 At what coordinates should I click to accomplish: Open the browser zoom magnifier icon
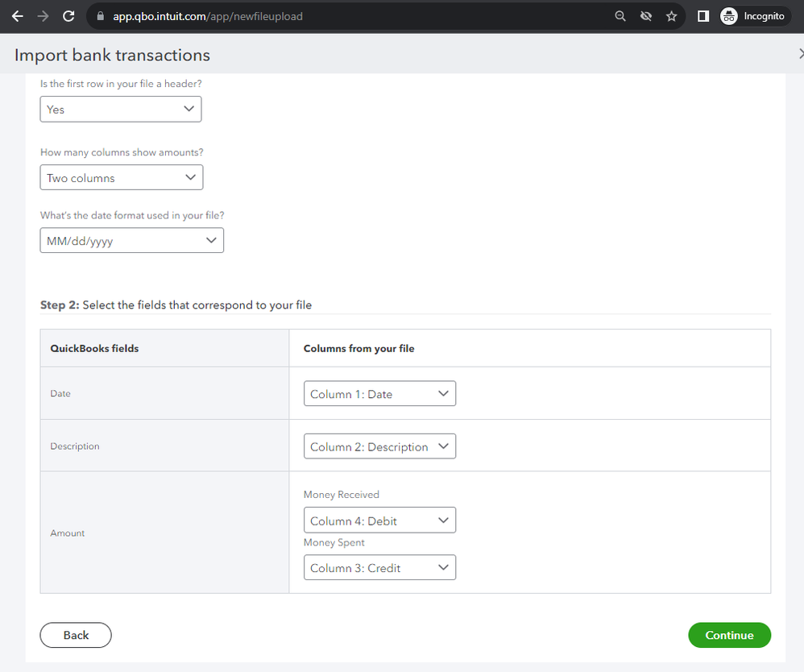(x=620, y=16)
